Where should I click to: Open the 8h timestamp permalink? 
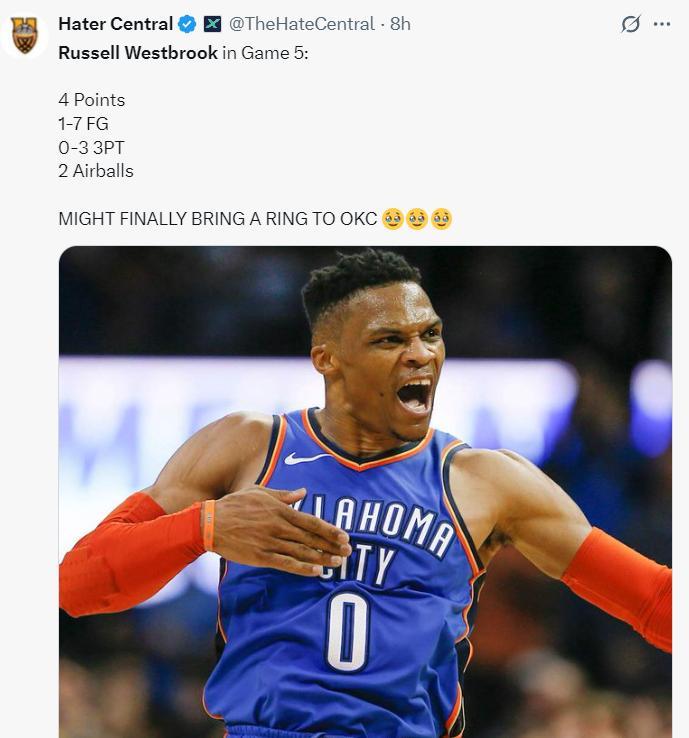click(x=400, y=24)
